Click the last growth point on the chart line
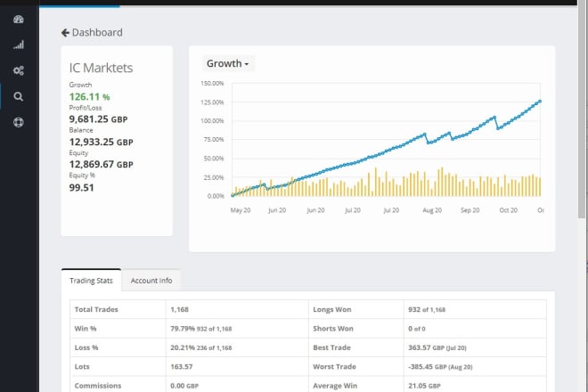This screenshot has width=588, height=392. coord(540,102)
